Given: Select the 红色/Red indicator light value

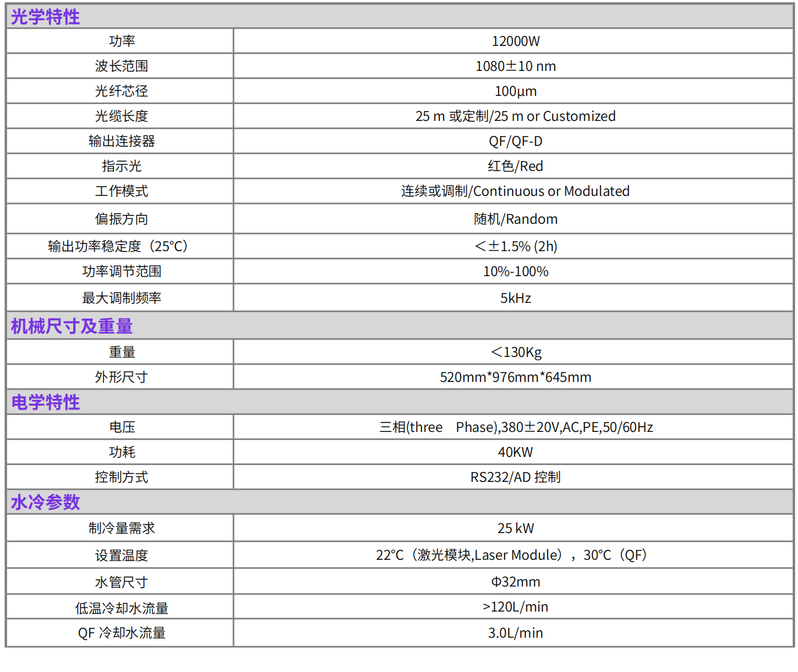Looking at the screenshot, I should point(515,166).
